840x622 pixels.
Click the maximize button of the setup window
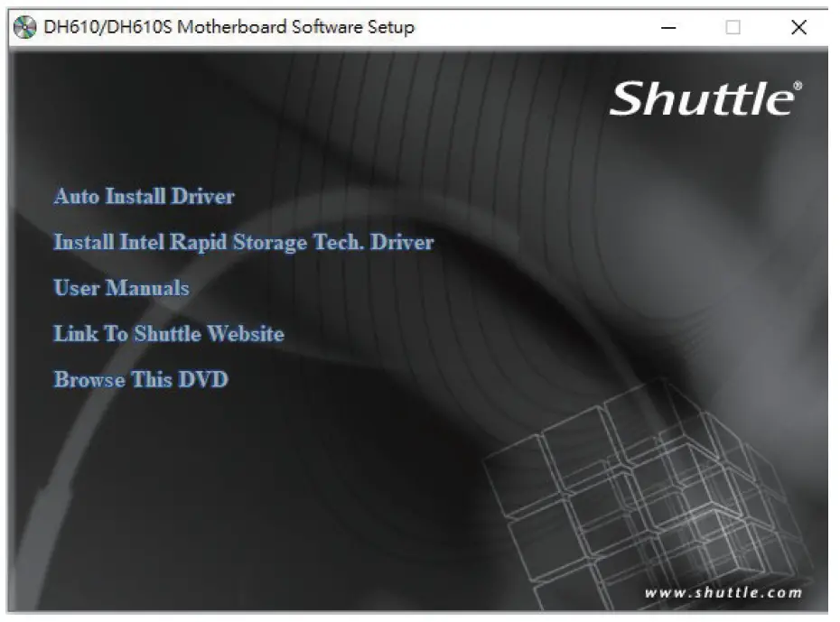pos(733,28)
